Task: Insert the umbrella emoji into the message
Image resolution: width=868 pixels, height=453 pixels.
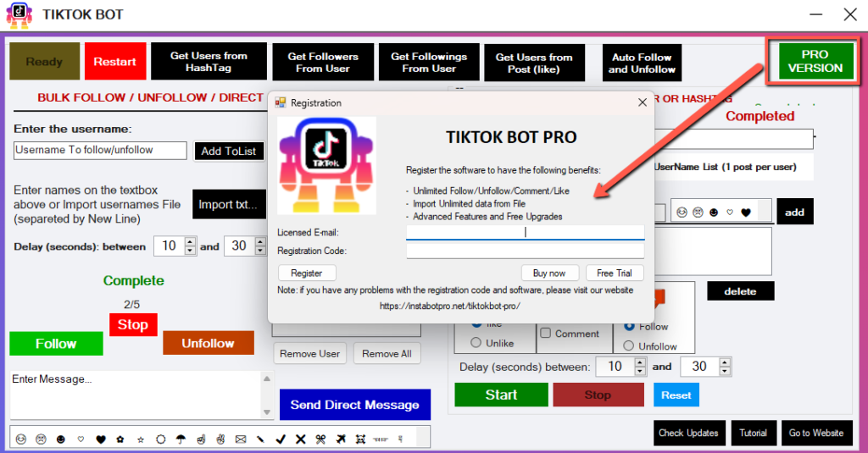Action: (181, 439)
